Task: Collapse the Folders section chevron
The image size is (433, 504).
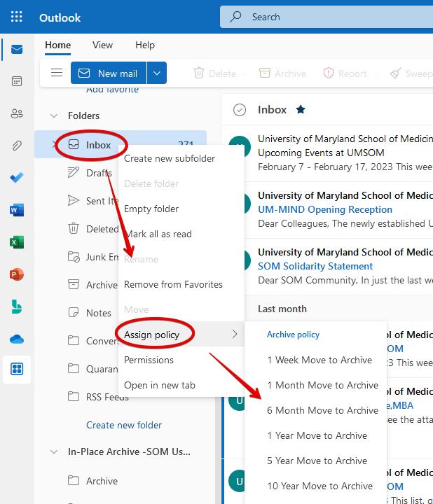Action: (x=54, y=116)
